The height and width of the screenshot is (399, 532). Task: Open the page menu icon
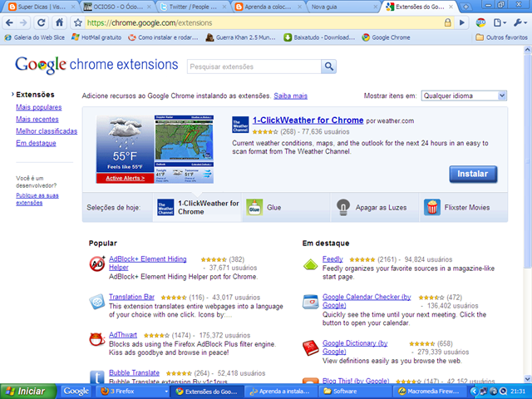click(x=500, y=22)
